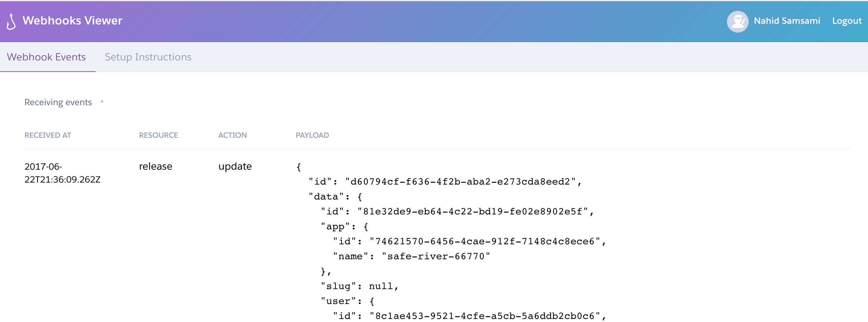Select the timestamp 2017-06-22T21:36:09.262Z

(62, 173)
